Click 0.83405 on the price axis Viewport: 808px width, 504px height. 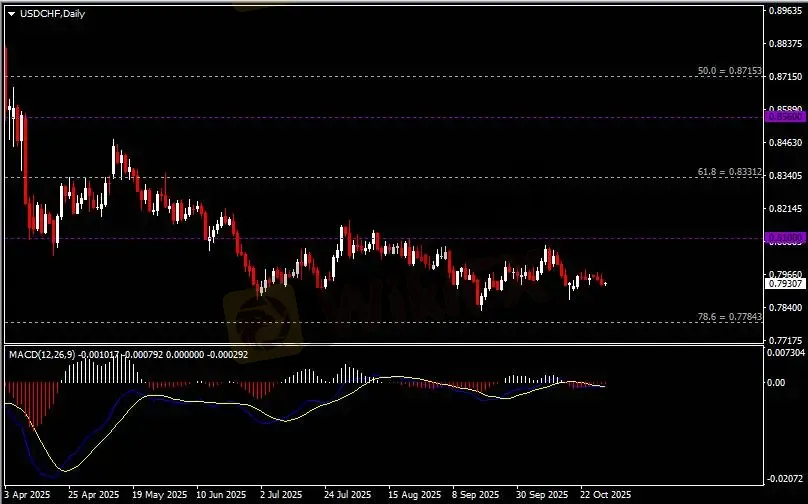pos(785,176)
